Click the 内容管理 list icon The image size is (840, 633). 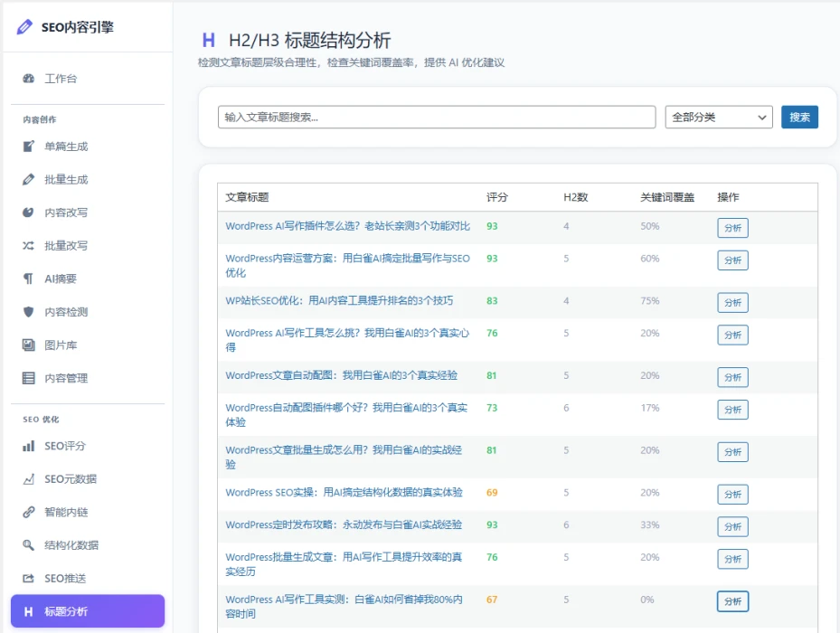tap(28, 378)
